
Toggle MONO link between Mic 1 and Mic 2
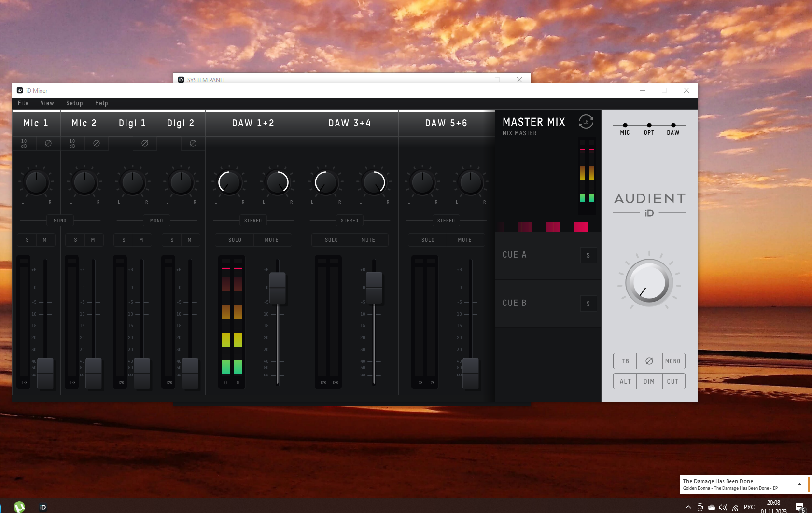point(60,221)
